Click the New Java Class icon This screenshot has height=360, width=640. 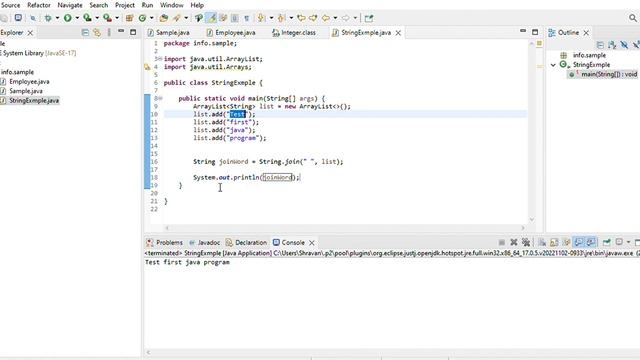[x=142, y=18]
